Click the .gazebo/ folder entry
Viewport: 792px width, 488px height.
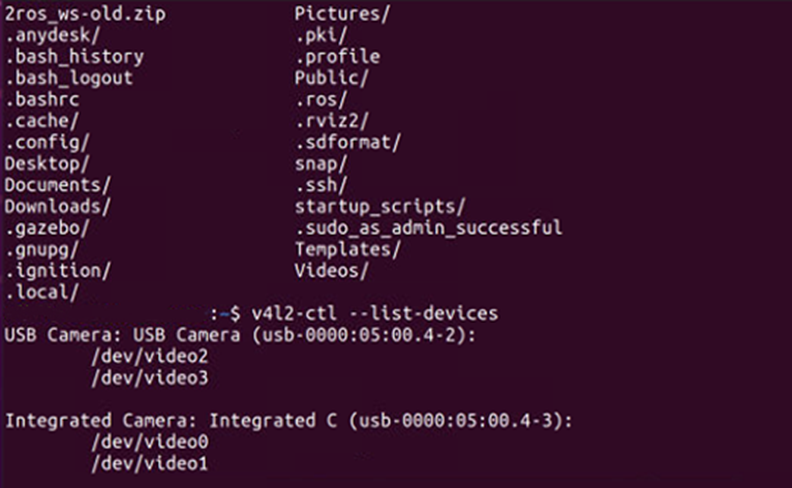pos(47,228)
